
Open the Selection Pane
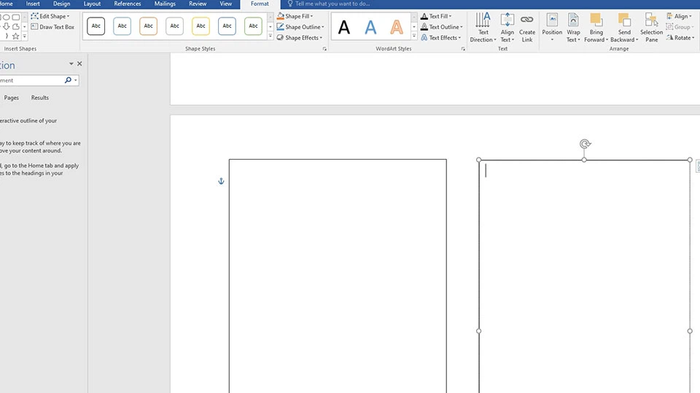click(x=651, y=28)
